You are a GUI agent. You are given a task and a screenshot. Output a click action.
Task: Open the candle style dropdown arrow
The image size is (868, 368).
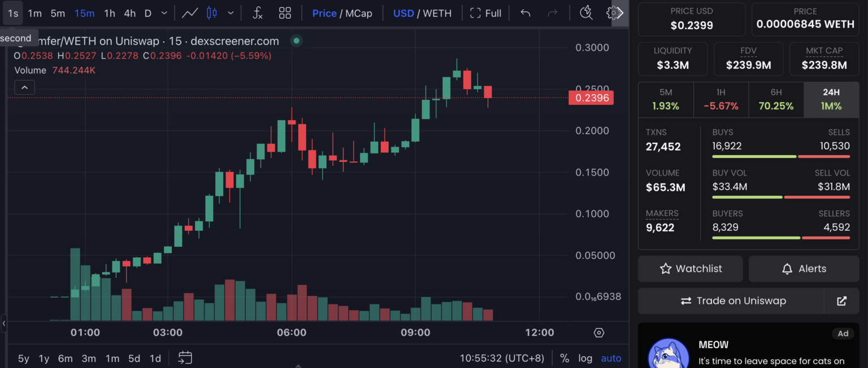229,12
